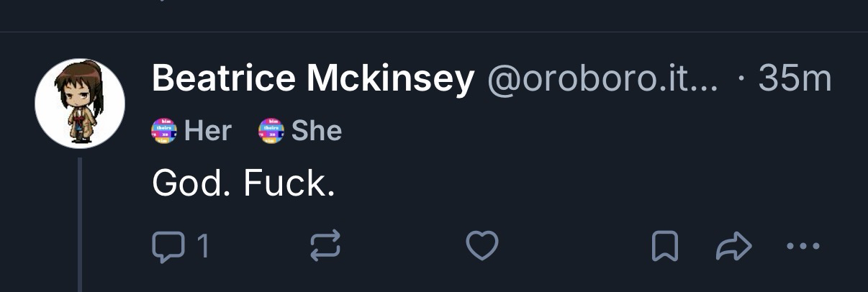
Task: Click the labeler icon beside Her
Action: coord(164,131)
